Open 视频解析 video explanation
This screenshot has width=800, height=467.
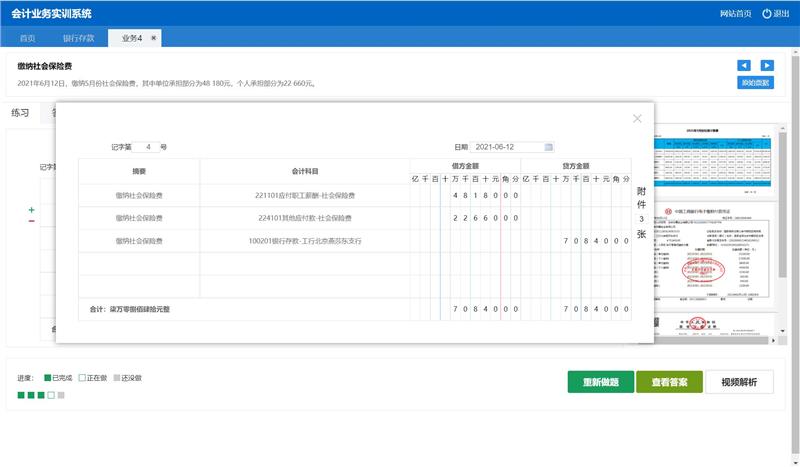[738, 382]
